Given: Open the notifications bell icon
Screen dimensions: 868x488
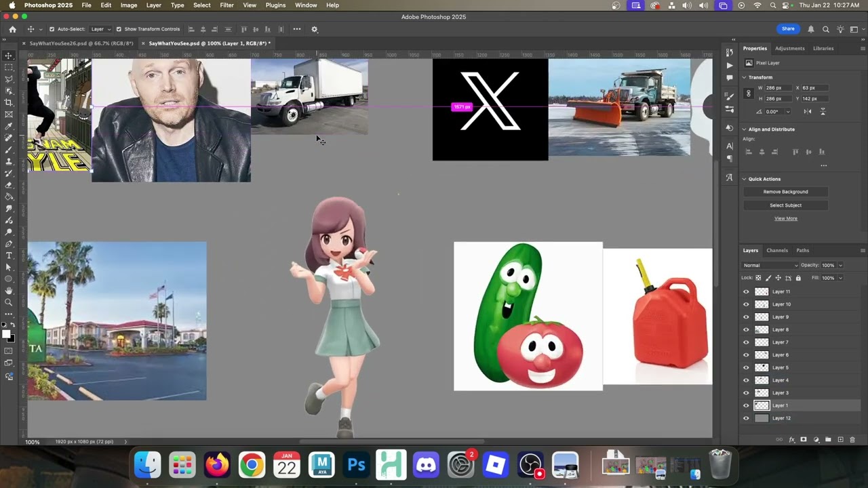Looking at the screenshot, I should point(810,29).
